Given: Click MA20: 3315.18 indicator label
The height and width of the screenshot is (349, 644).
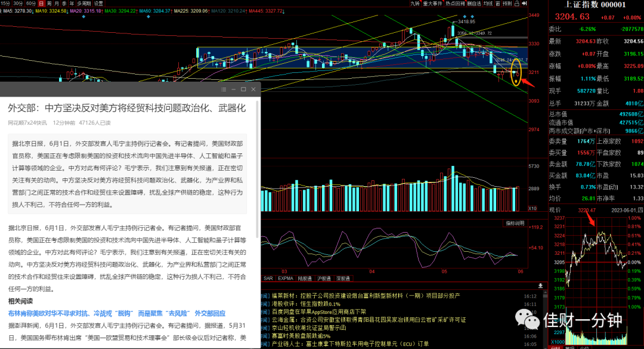Looking at the screenshot, I should click(x=85, y=11).
